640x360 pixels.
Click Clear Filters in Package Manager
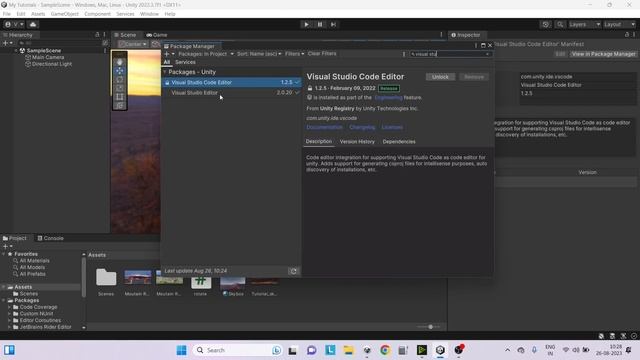pyautogui.click(x=322, y=53)
